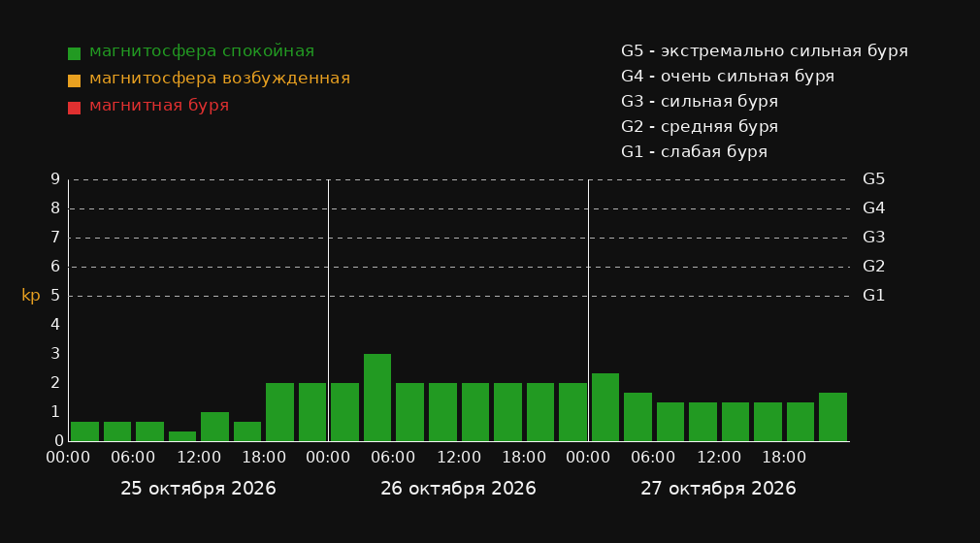
Task: Click the 12:00–15:00 bar on 26 October
Action: pyautogui.click(x=475, y=412)
